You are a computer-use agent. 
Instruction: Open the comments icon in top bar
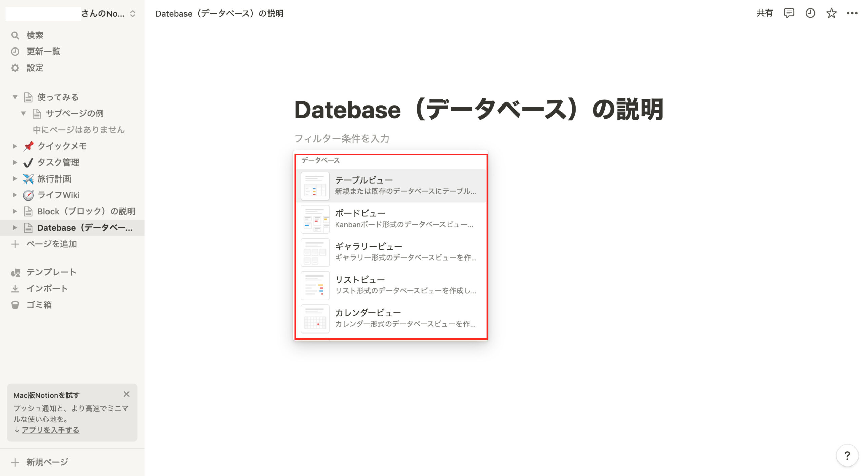[789, 13]
